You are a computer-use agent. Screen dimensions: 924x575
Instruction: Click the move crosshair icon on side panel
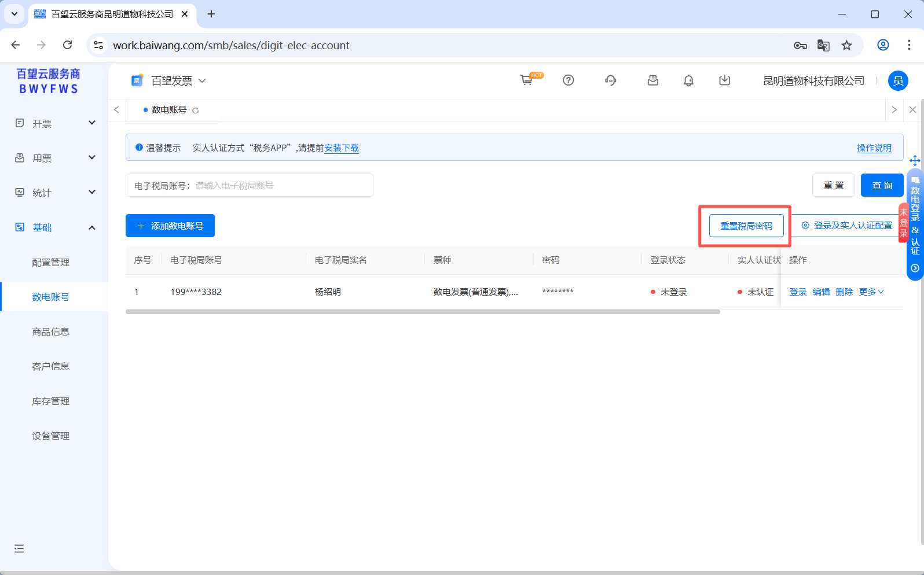coord(915,160)
